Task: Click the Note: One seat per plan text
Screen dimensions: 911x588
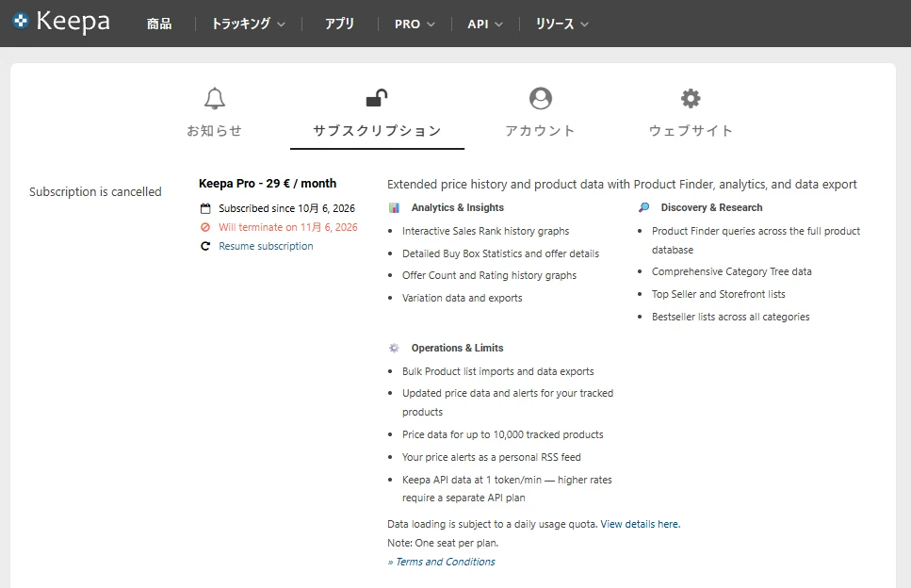Action: pyautogui.click(x=443, y=544)
